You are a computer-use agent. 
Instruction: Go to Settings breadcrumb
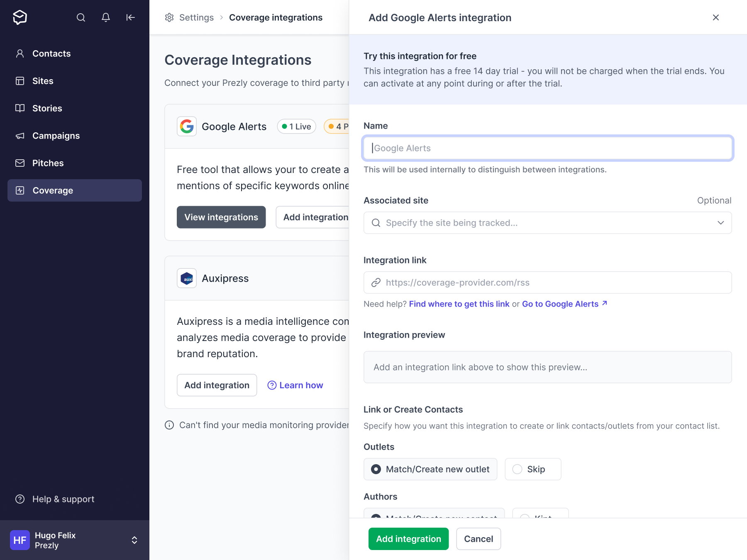coord(196,17)
